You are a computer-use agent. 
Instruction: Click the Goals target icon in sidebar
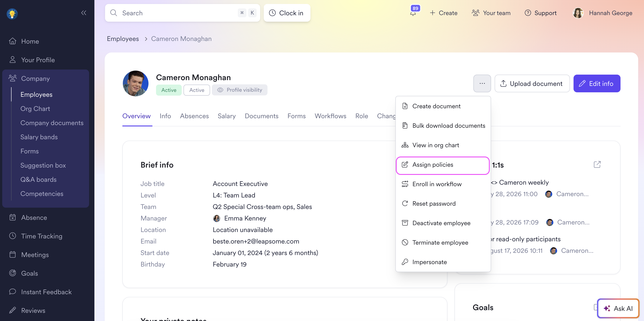tap(12, 273)
